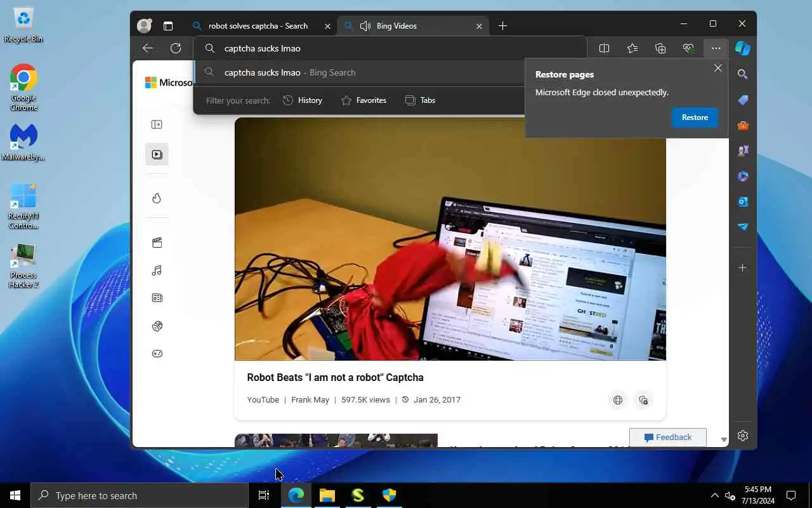
Task: Open the Tools briefcase sidebar icon
Action: tap(743, 125)
